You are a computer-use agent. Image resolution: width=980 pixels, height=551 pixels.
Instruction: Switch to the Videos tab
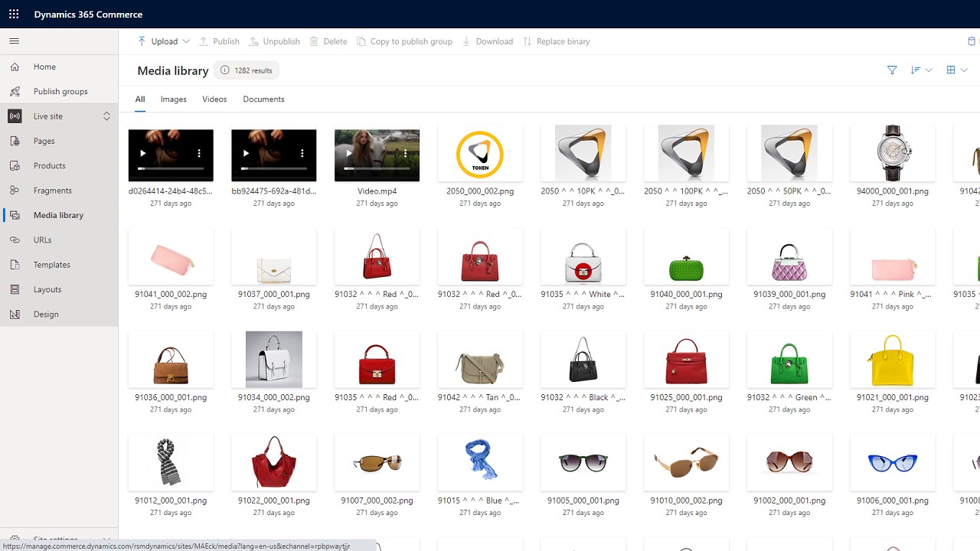pyautogui.click(x=214, y=99)
